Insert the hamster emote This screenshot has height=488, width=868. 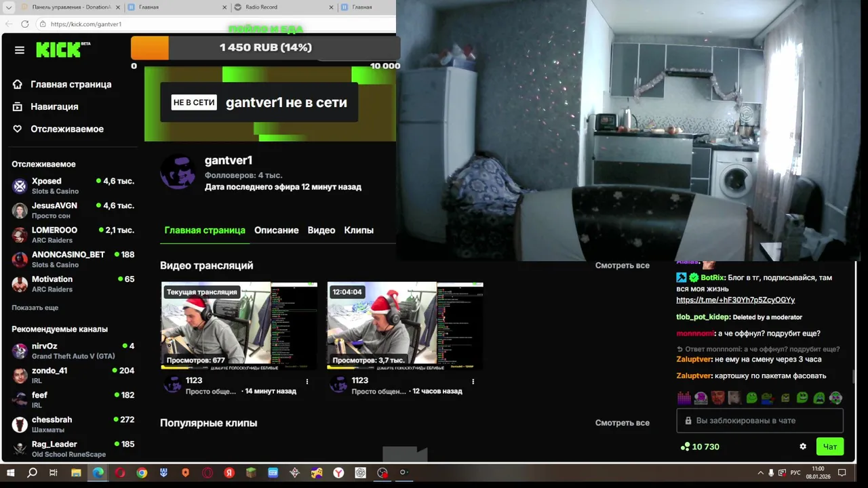pyautogui.click(x=734, y=398)
